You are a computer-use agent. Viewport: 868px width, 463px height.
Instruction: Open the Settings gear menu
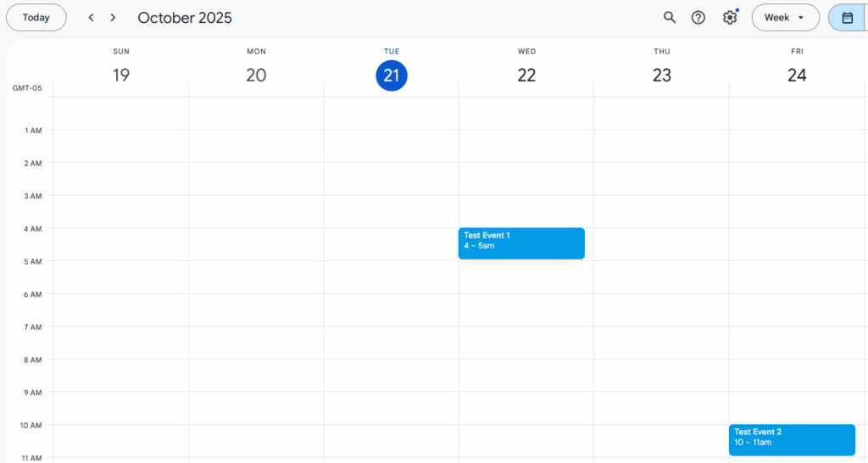729,18
